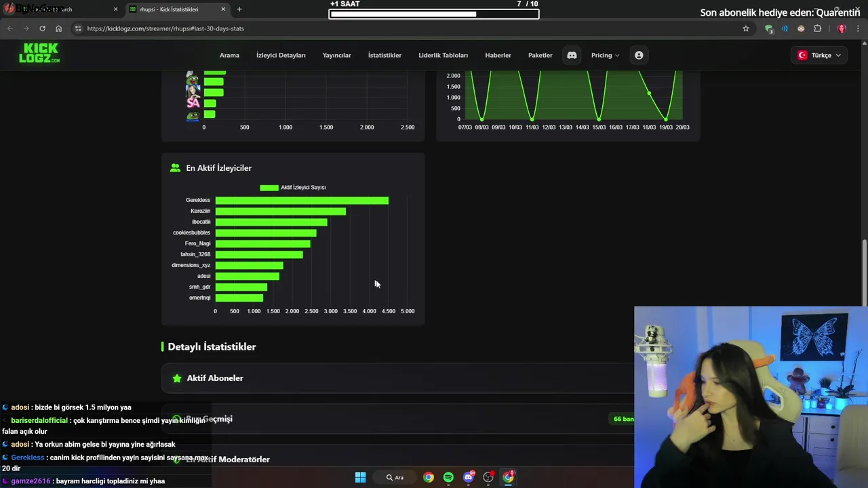Click the SA emote bar in the top chart
This screenshot has height=488, width=868.
point(210,104)
